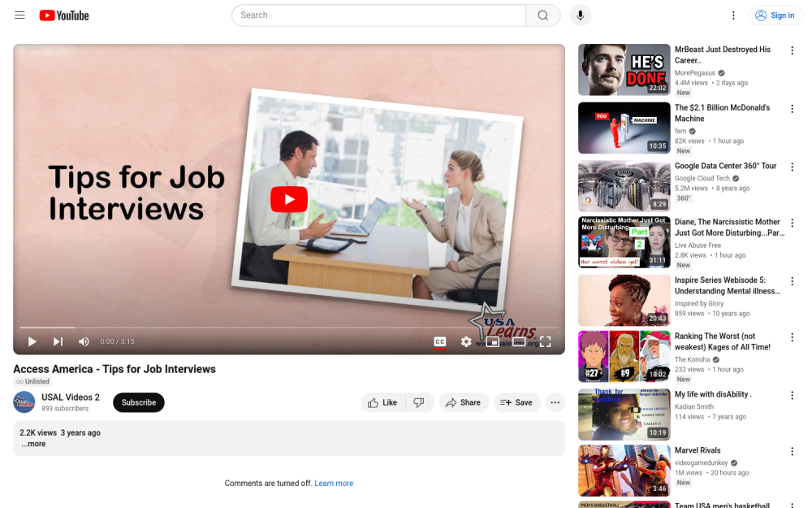Screen dimensions: 812x508
Task: Click the Sign in button
Action: pos(775,15)
